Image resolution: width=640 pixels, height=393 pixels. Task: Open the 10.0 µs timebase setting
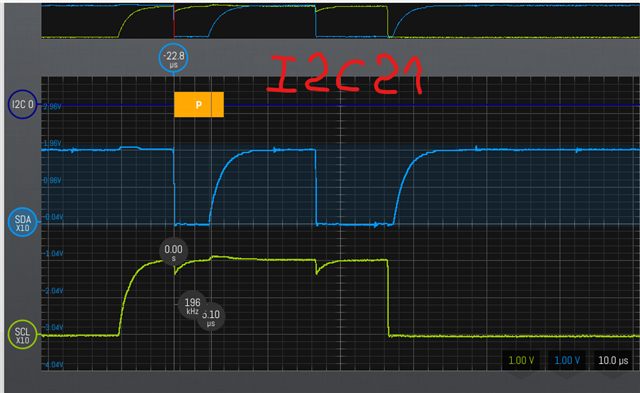coord(613,360)
